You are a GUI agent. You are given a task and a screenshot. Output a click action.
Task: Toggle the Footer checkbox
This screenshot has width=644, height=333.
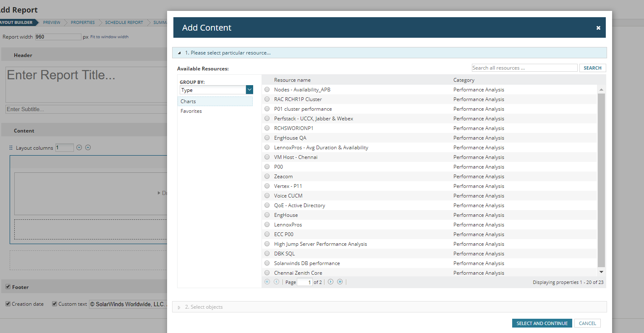click(x=8, y=287)
